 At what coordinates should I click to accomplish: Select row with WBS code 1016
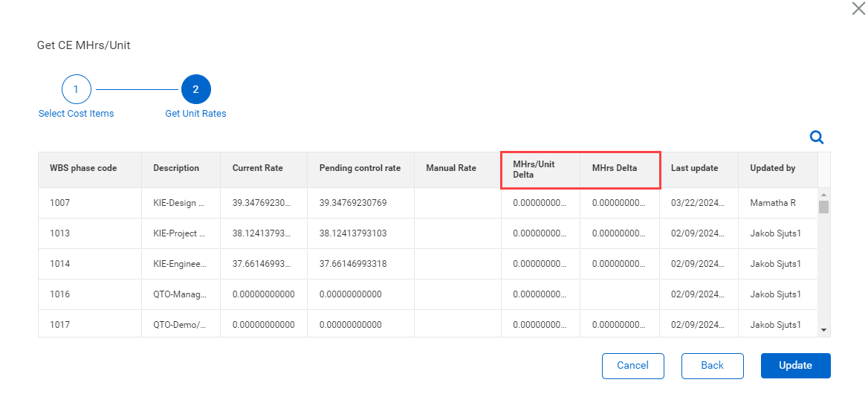click(60, 294)
